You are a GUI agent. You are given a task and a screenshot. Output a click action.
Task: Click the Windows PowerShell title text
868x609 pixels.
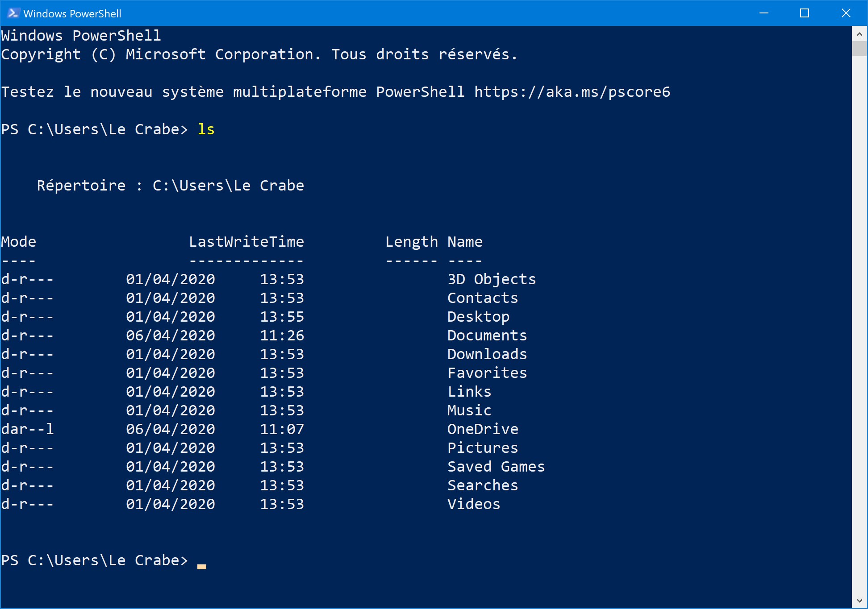[x=73, y=13]
